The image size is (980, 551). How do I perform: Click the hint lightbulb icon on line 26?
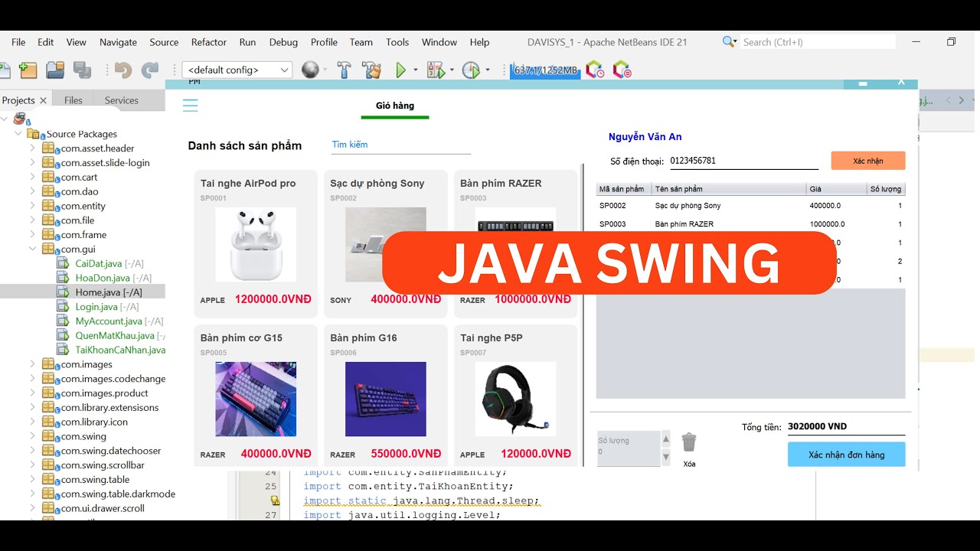pos(273,500)
